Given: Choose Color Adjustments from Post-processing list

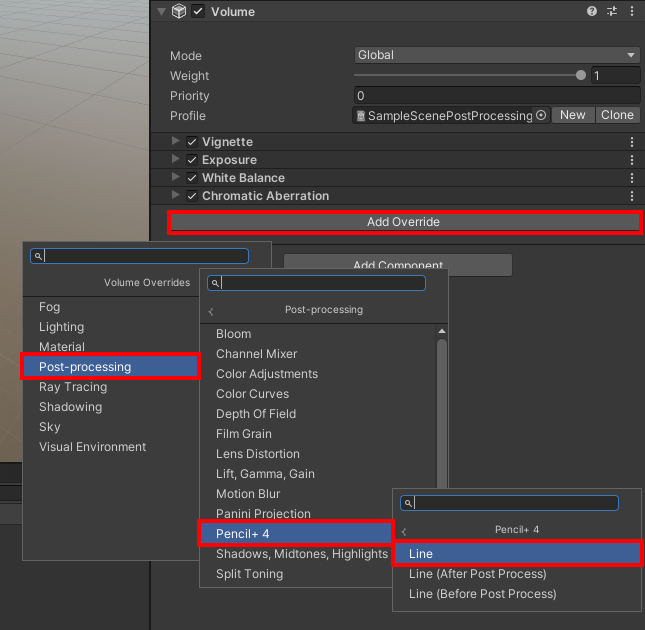Looking at the screenshot, I should [x=318, y=374].
